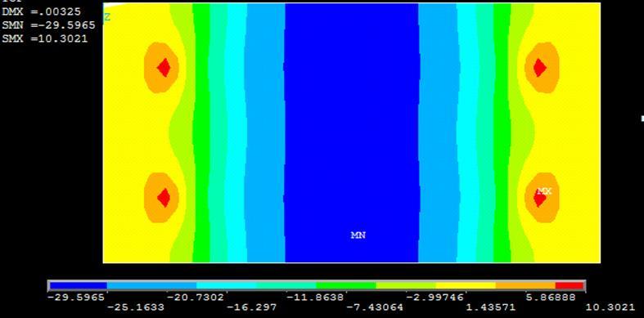Pick the pure green legend color segment
Viewport: 644px width, 318px height.
click(x=346, y=285)
